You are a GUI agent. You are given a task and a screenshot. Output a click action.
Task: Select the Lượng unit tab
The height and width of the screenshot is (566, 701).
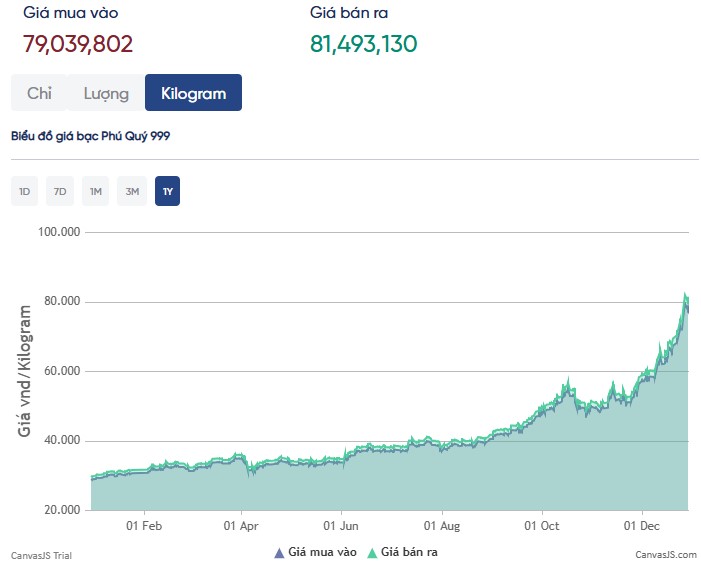pos(106,93)
